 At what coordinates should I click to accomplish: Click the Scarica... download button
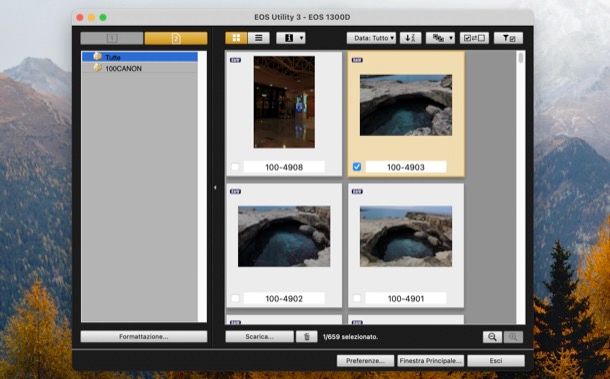259,337
